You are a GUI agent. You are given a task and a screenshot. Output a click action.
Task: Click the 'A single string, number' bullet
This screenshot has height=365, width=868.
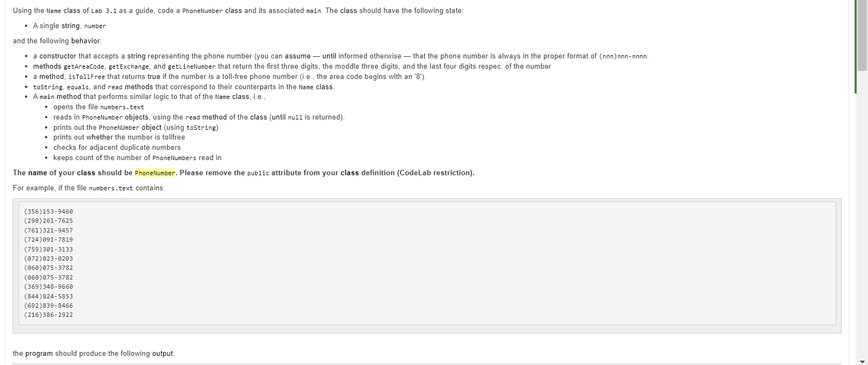click(69, 26)
